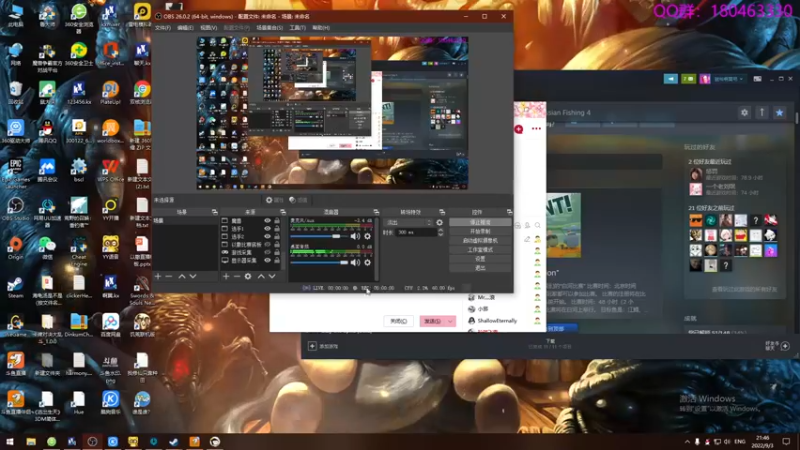Toggle visibility of 选手1 source
This screenshot has height=450, width=800.
[x=267, y=229]
